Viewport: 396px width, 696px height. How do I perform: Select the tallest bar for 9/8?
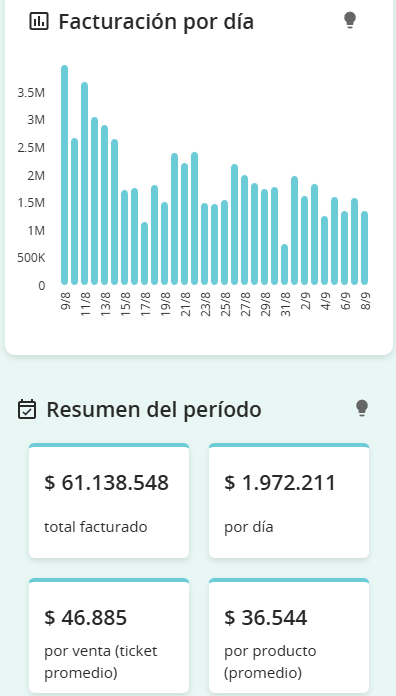pyautogui.click(x=64, y=175)
